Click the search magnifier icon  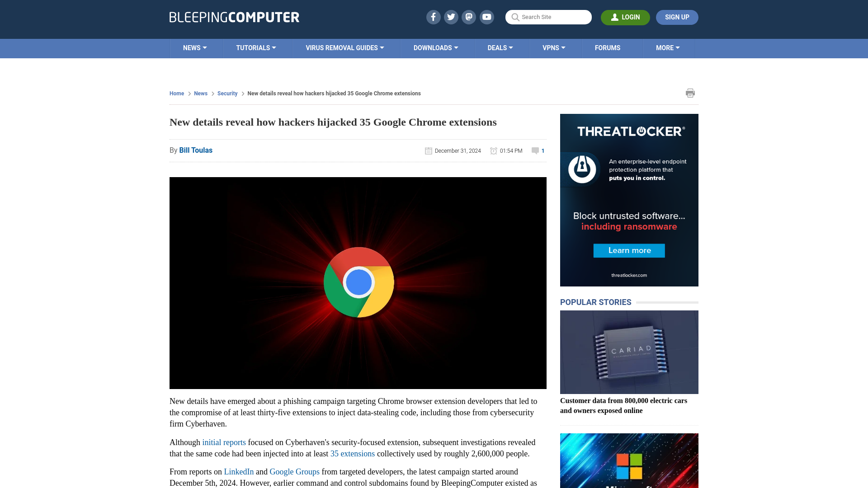click(x=516, y=17)
